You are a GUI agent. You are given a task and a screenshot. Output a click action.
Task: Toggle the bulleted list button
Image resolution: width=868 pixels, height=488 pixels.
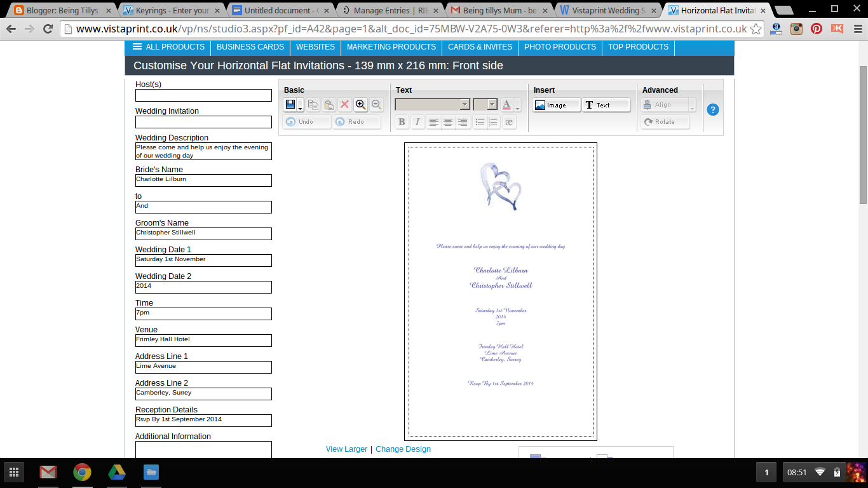click(480, 122)
